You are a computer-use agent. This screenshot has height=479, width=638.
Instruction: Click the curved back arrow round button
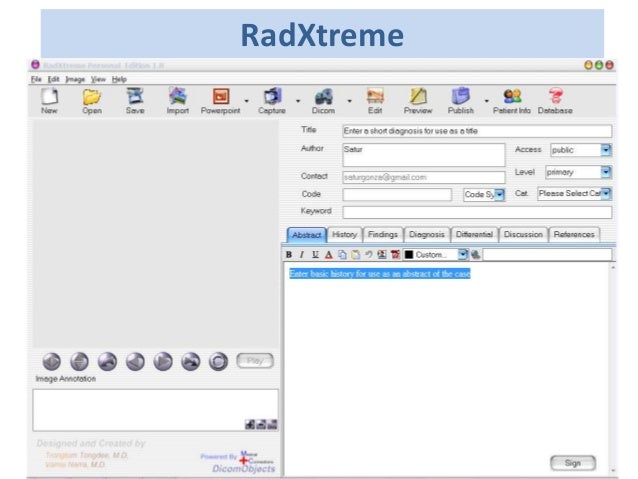point(107,361)
